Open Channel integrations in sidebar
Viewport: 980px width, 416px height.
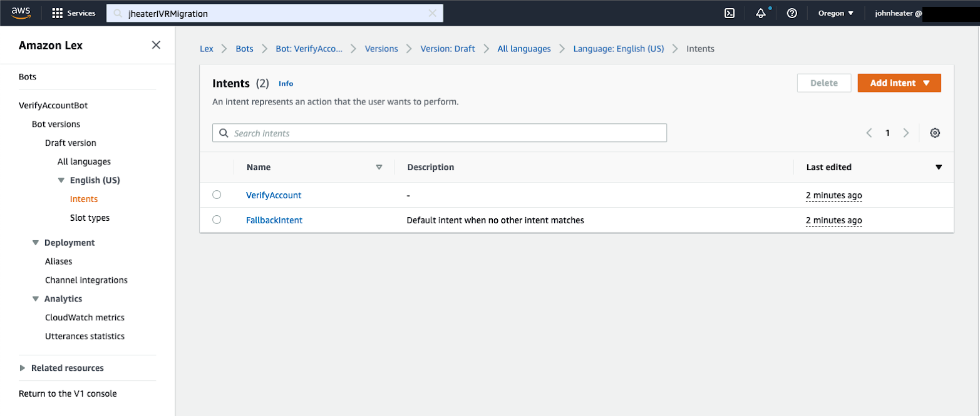(86, 280)
